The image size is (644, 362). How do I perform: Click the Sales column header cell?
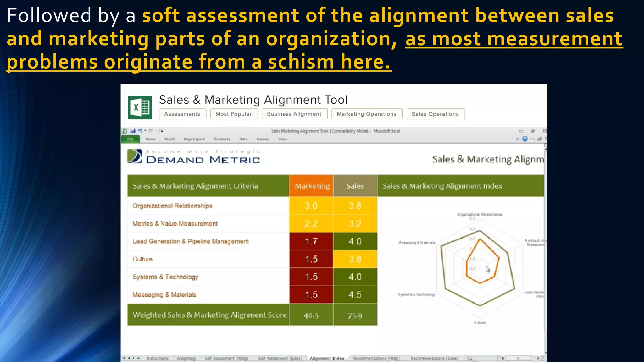point(355,186)
